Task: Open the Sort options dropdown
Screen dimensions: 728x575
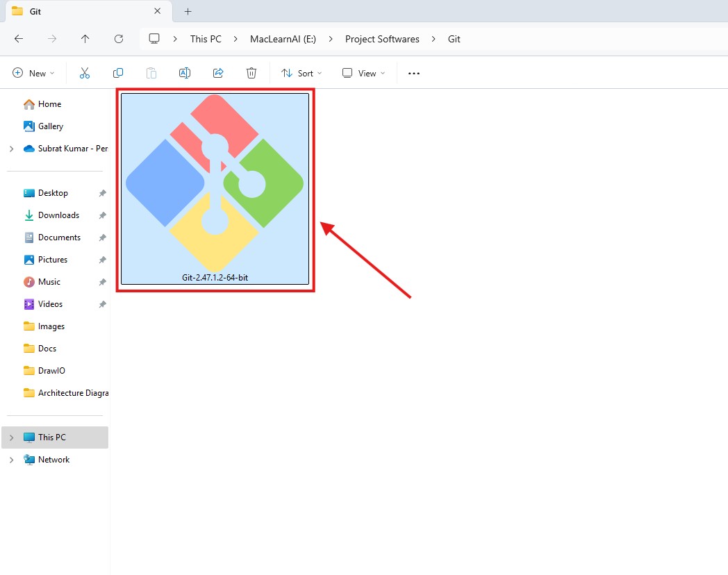Action: pyautogui.click(x=301, y=73)
